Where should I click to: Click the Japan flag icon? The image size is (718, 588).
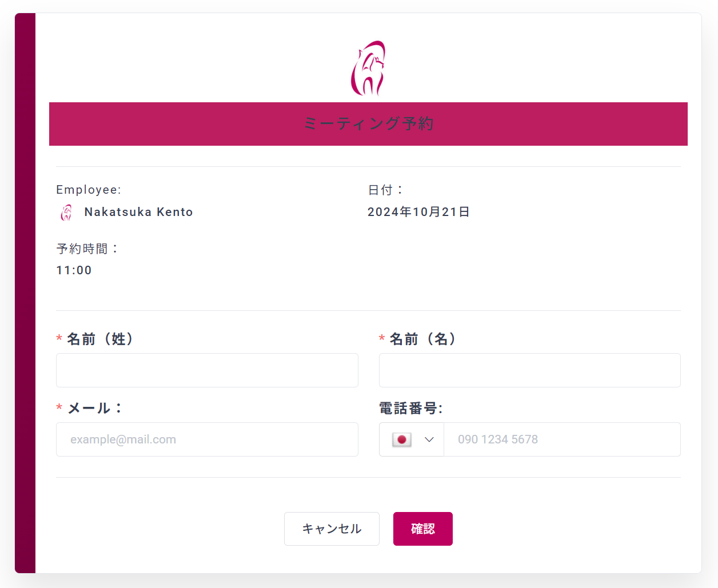coord(402,439)
